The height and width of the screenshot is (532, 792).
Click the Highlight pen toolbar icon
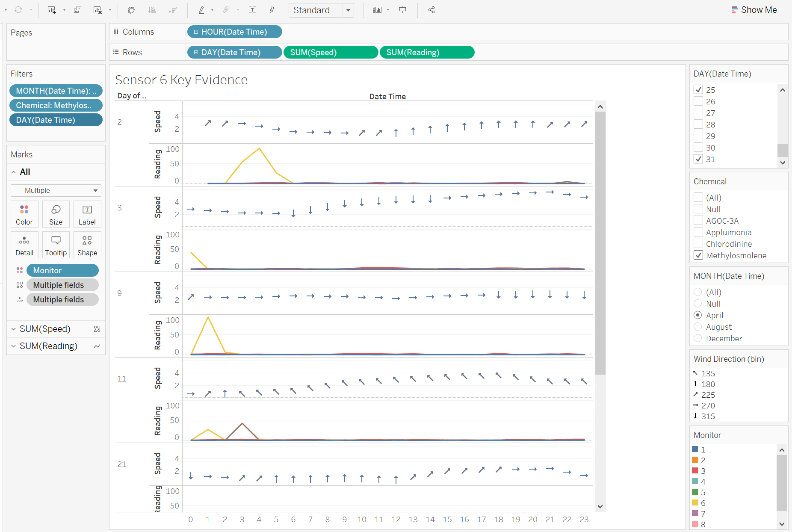(x=201, y=10)
